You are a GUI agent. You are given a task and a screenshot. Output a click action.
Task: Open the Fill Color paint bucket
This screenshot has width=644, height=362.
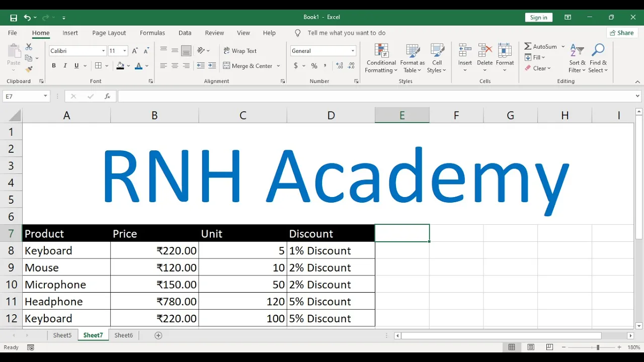pyautogui.click(x=120, y=66)
